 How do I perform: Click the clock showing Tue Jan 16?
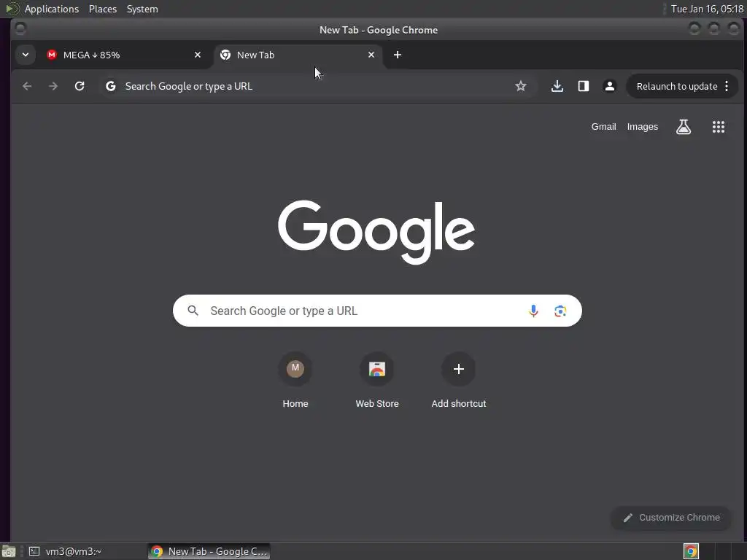(707, 9)
